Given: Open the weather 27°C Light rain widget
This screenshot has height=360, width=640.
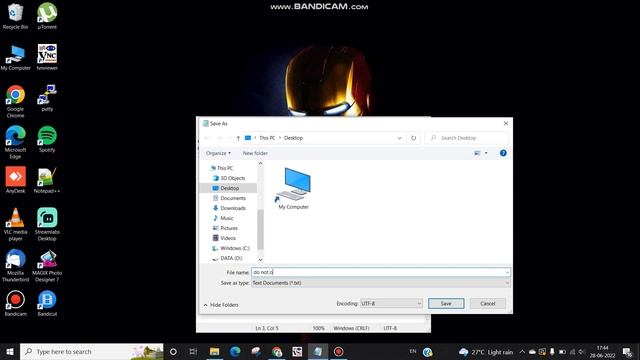Looking at the screenshot, I should point(486,352).
